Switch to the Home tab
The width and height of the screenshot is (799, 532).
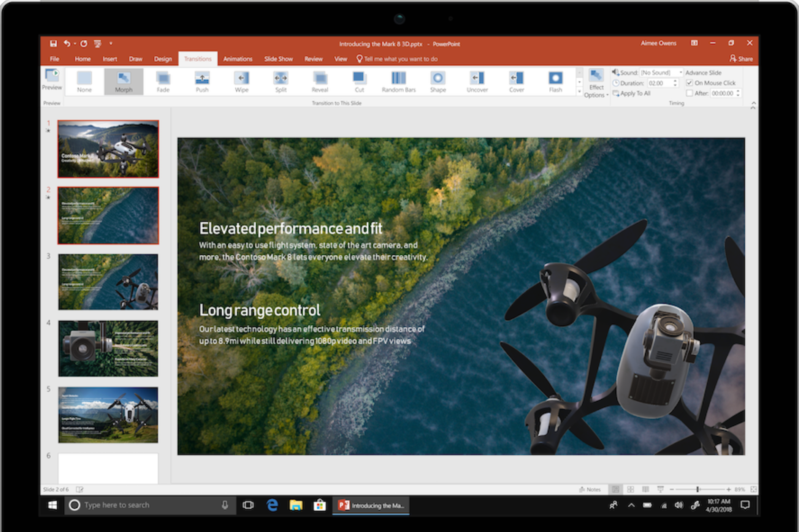[82, 59]
